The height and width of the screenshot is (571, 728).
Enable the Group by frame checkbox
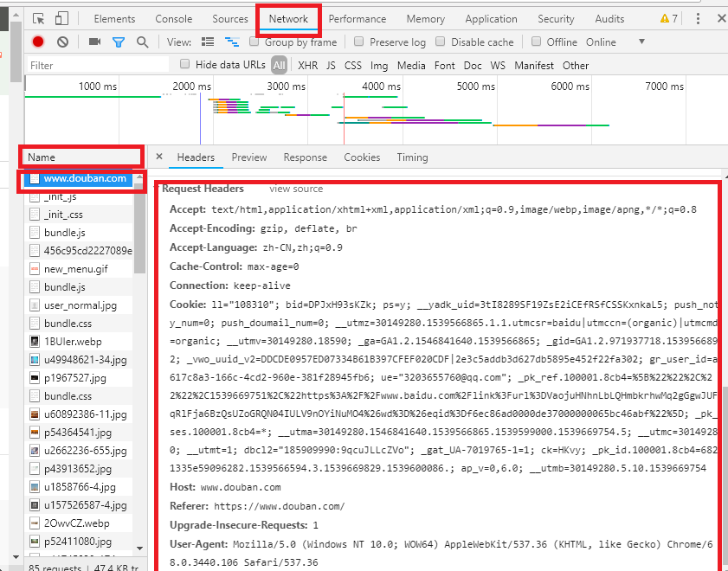point(254,42)
